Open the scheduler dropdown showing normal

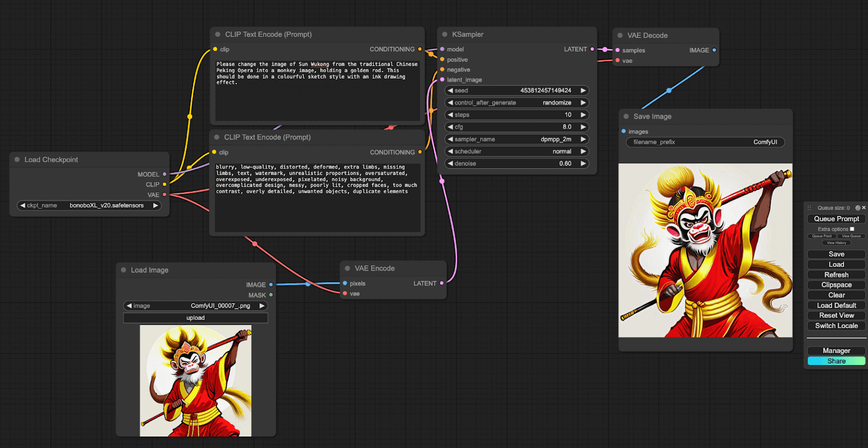(516, 151)
